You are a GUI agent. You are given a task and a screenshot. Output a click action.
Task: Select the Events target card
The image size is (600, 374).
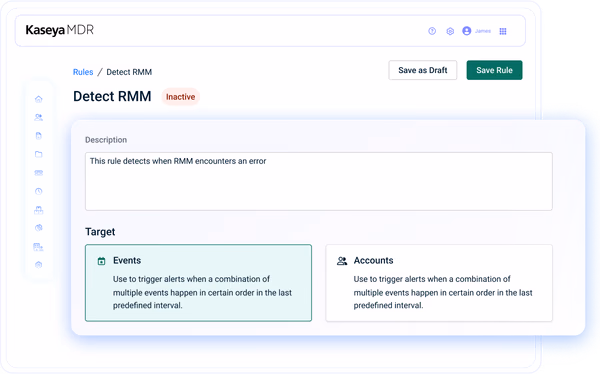198,283
